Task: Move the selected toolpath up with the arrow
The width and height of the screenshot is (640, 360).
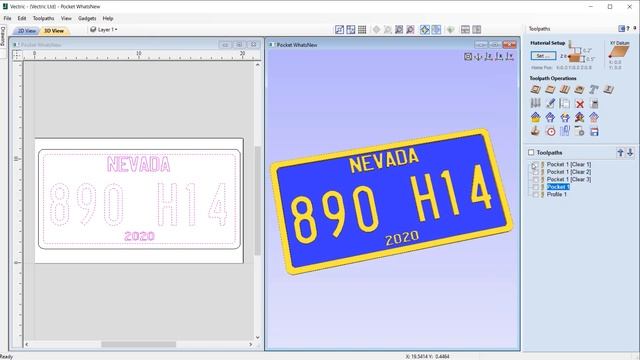Action: click(x=620, y=152)
